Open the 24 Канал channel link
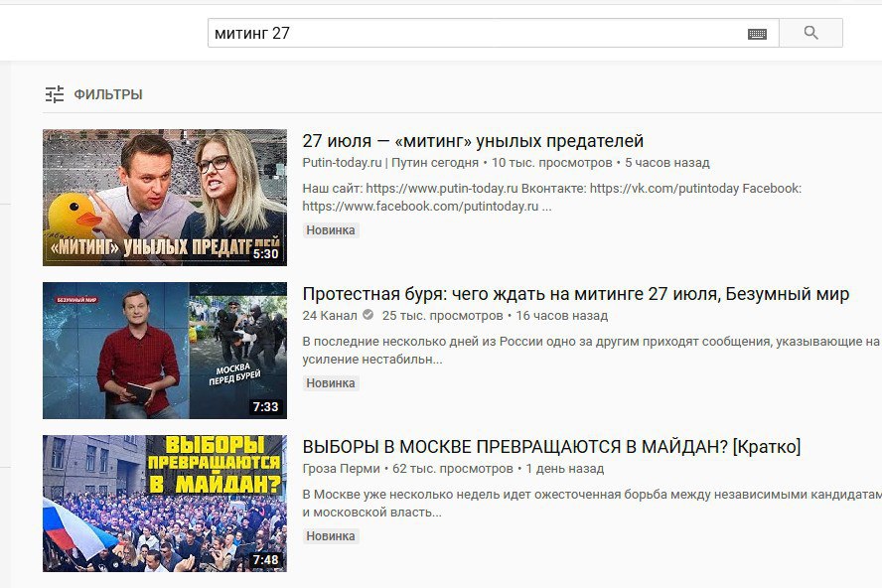882x588 pixels. coord(330,316)
